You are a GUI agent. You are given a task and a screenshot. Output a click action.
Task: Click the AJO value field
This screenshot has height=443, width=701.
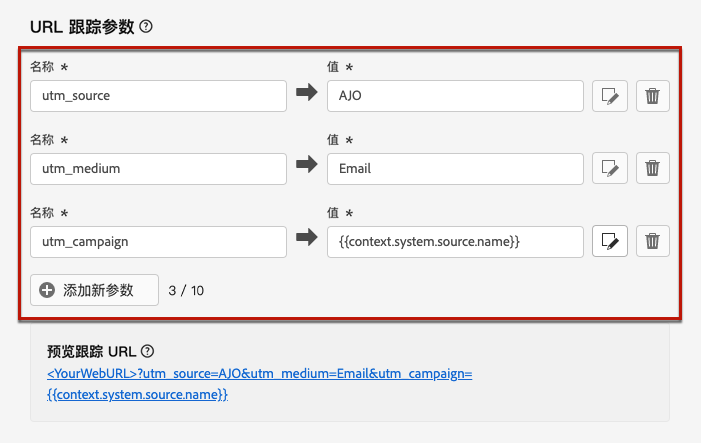pos(455,96)
